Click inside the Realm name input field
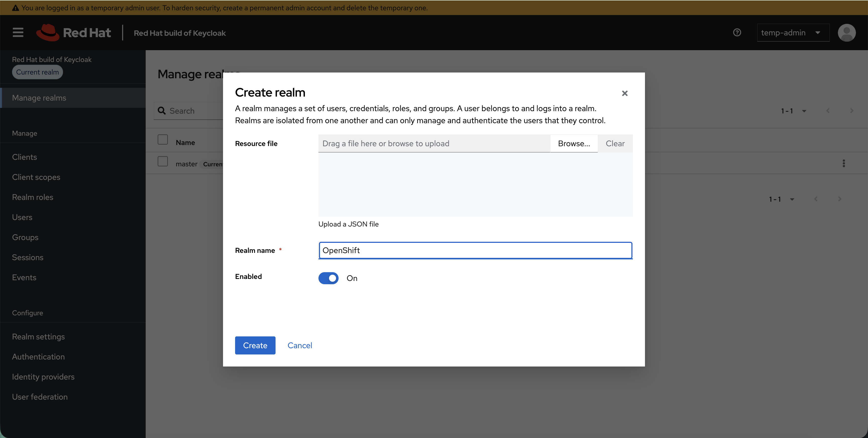This screenshot has width=868, height=438. pyautogui.click(x=475, y=250)
